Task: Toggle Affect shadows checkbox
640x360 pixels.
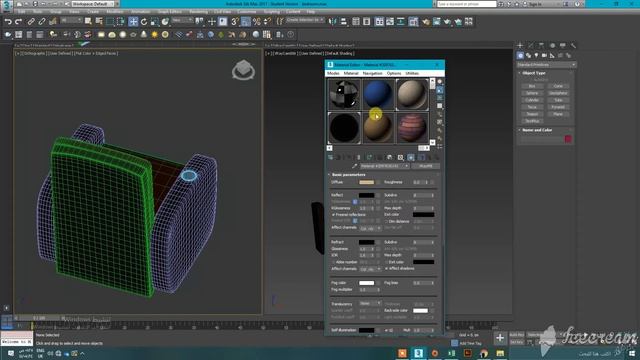Action: point(386,269)
